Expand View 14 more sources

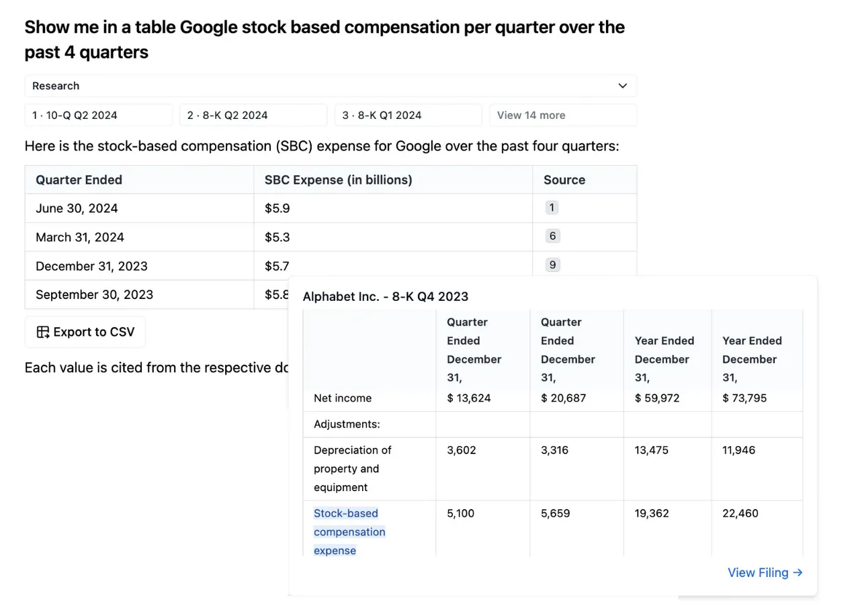tap(563, 115)
